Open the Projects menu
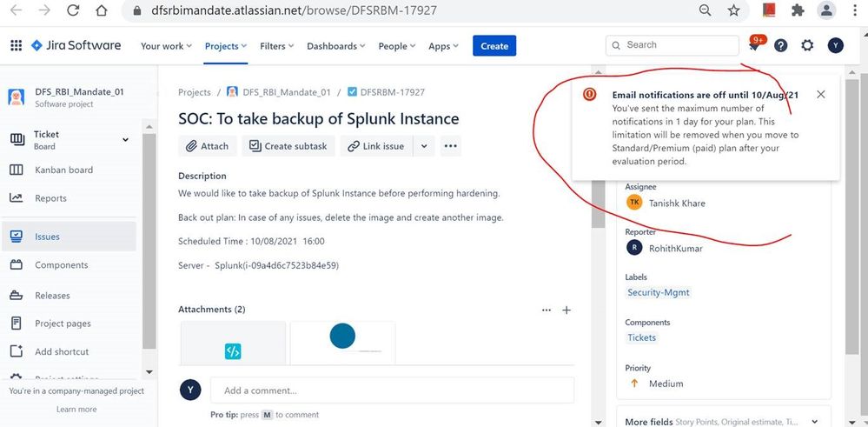The height and width of the screenshot is (427, 868). 225,46
